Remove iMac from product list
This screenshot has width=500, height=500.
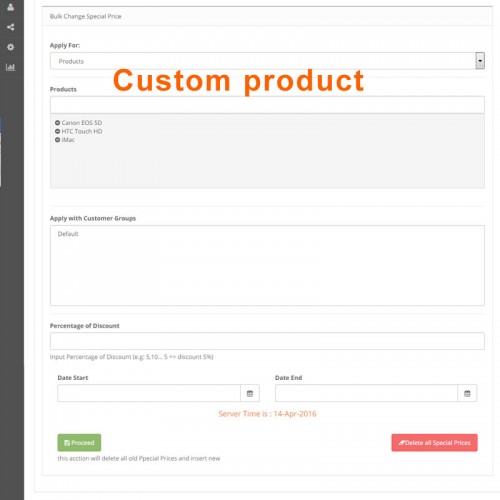(57, 140)
